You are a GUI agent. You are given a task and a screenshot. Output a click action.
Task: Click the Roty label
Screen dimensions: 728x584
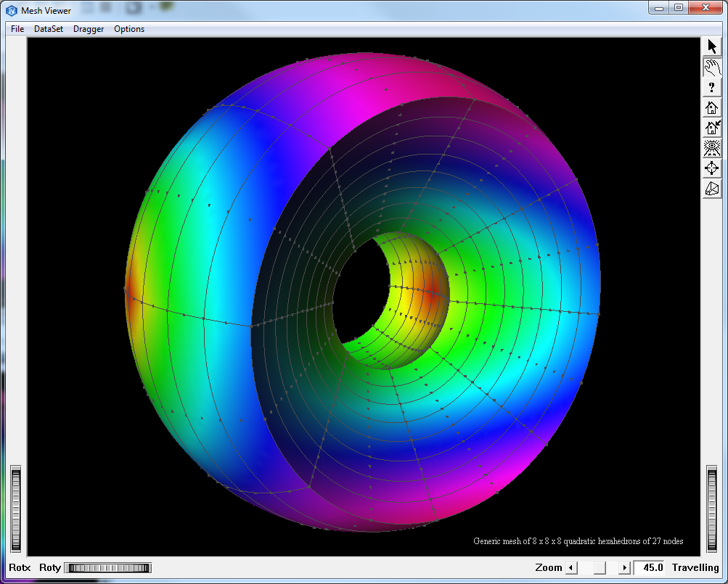[50, 568]
